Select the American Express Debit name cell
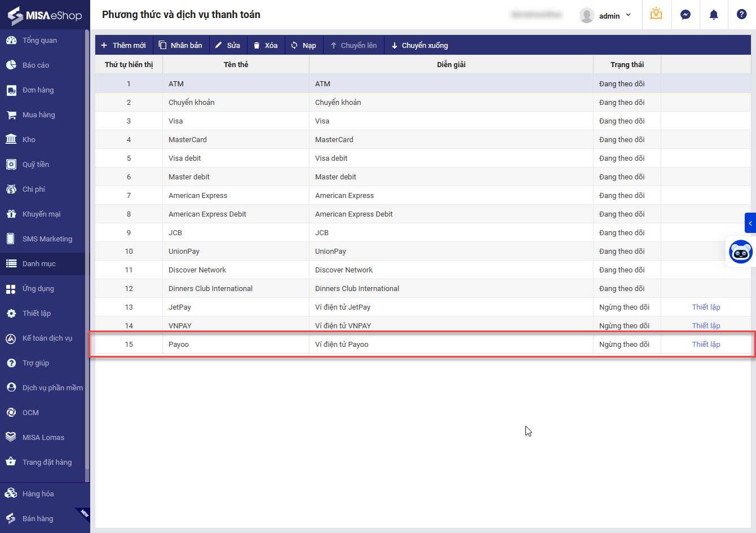This screenshot has width=756, height=533. [236, 214]
